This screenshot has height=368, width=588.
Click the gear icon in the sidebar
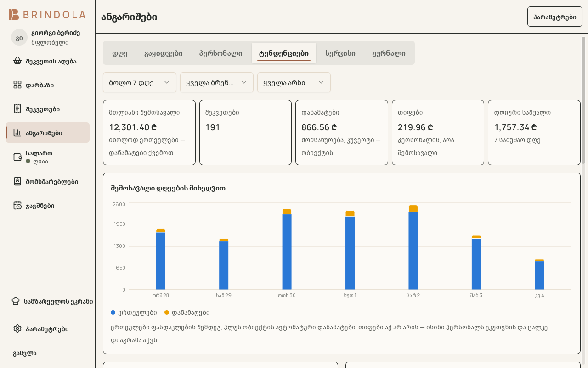[17, 329]
